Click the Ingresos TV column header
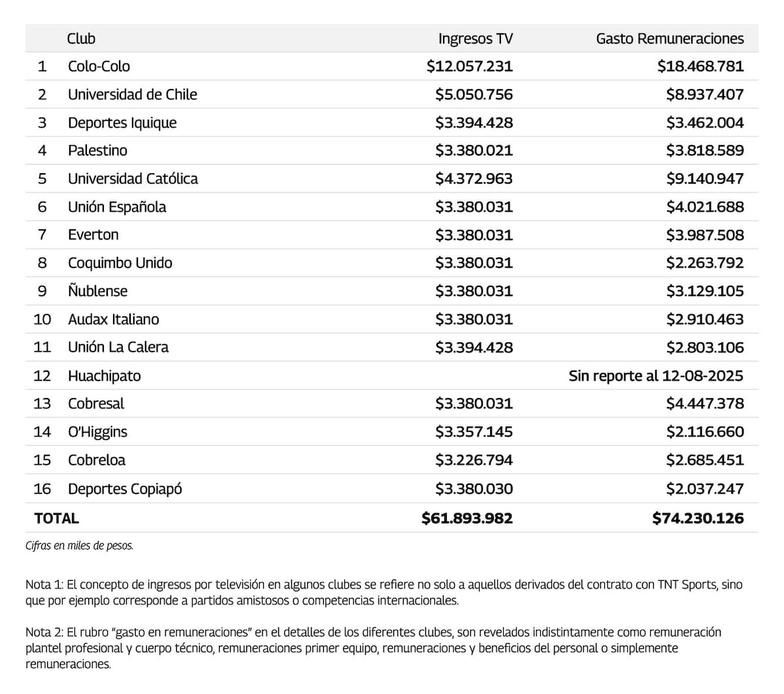 tap(476, 39)
